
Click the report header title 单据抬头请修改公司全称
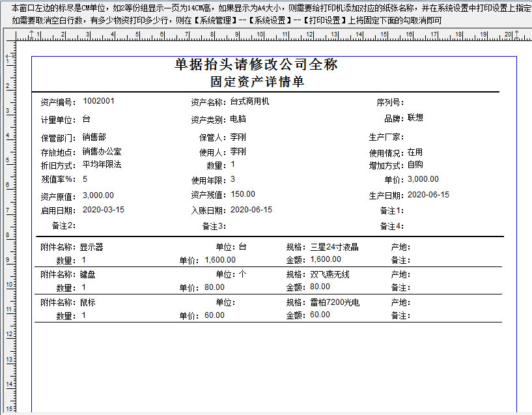256,64
